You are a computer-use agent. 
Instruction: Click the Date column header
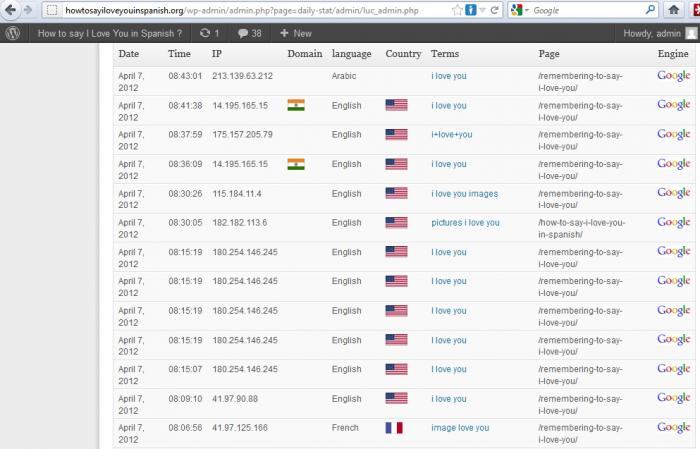[129, 54]
